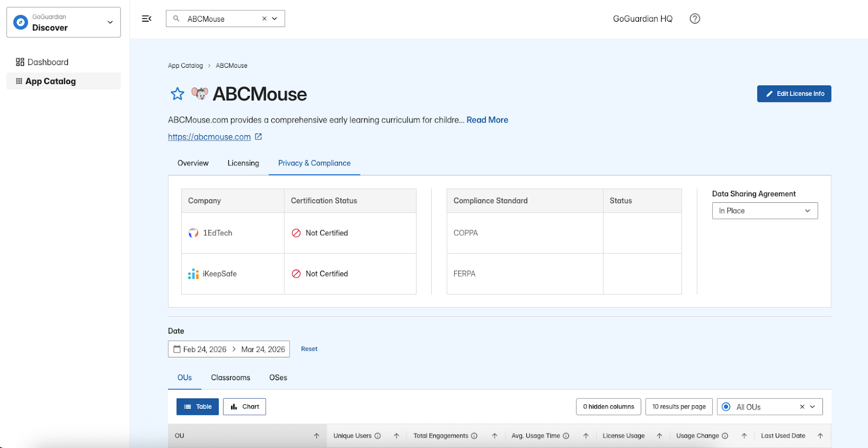Expand the All OUs dropdown chevron
This screenshot has height=448, width=868.
(x=813, y=407)
